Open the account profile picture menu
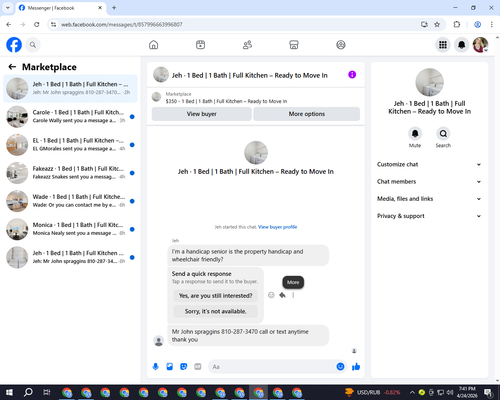 481,45
